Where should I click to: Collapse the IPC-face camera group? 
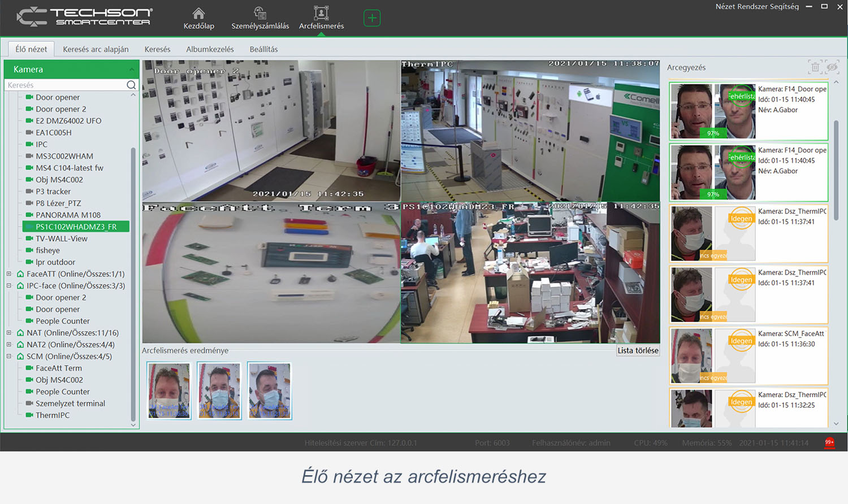(9, 286)
